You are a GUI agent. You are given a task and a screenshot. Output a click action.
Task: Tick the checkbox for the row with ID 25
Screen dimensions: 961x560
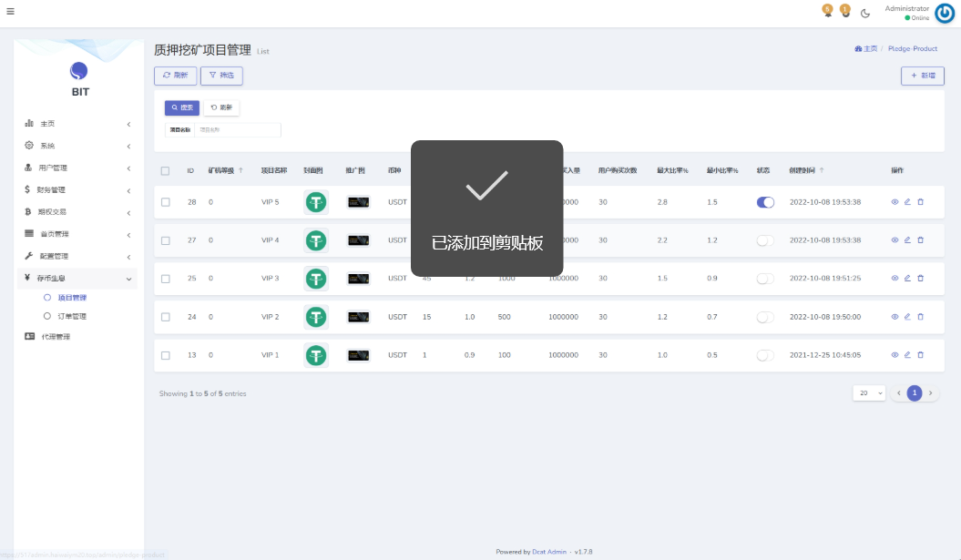click(165, 279)
